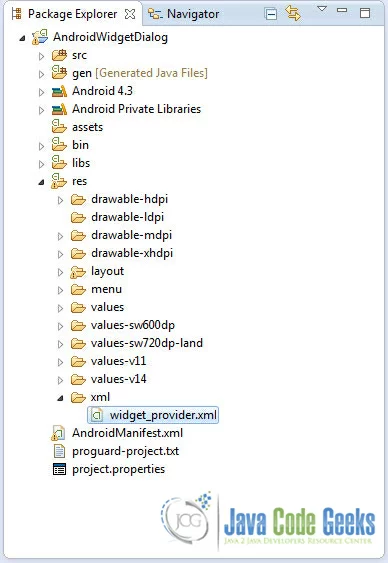Expand the layout folder
Image resolution: width=388 pixels, height=563 pixels.
pos(61,272)
